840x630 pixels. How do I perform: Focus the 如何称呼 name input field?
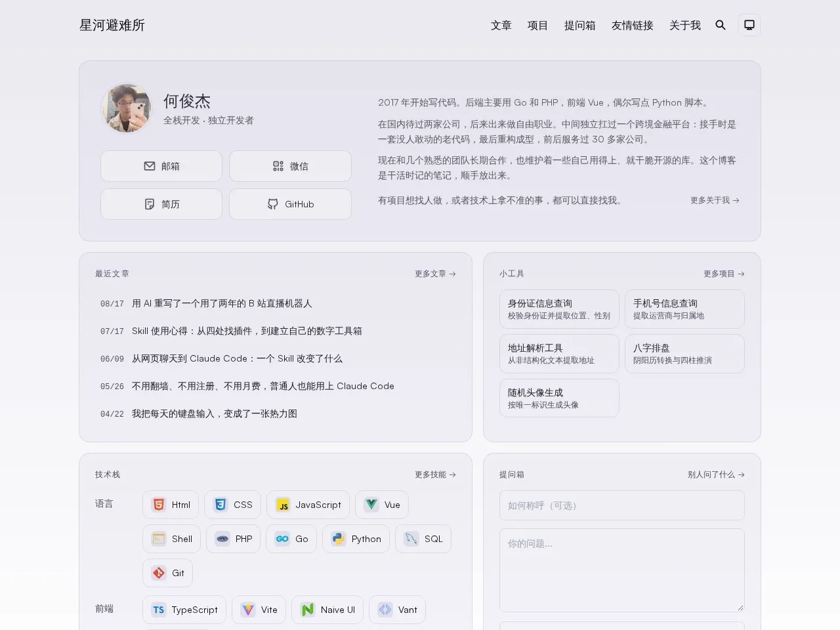tap(622, 505)
